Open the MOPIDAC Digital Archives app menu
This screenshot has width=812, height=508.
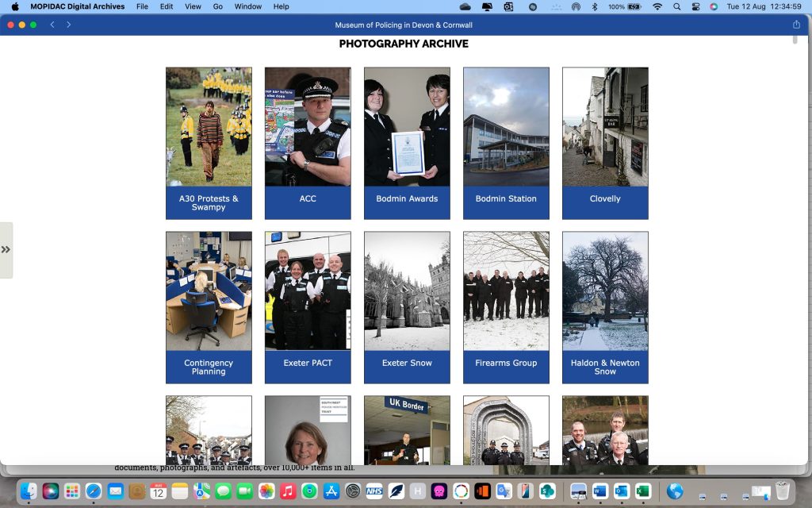[77, 6]
